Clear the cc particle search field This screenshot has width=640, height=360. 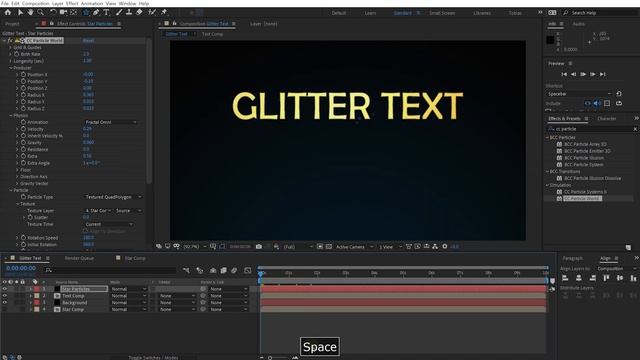pos(635,129)
